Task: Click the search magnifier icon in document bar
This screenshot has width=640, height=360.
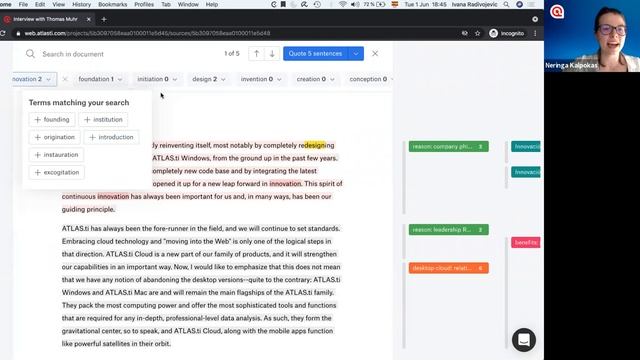Action: (x=30, y=54)
